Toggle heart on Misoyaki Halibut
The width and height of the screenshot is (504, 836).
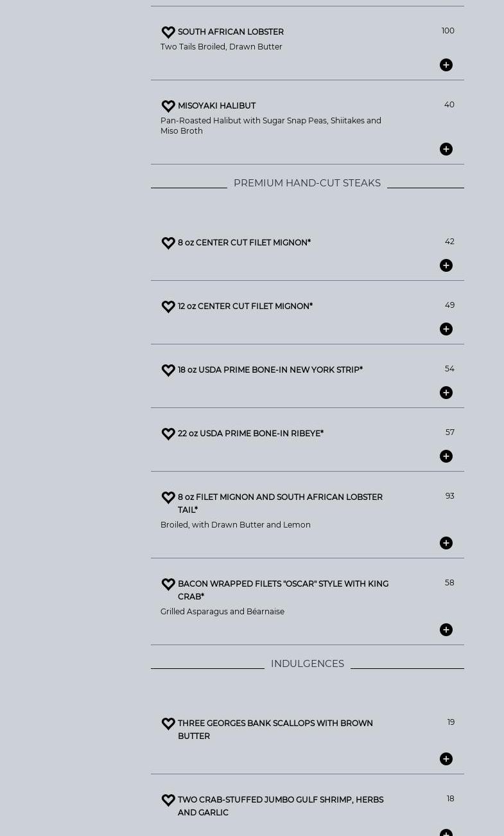168,106
